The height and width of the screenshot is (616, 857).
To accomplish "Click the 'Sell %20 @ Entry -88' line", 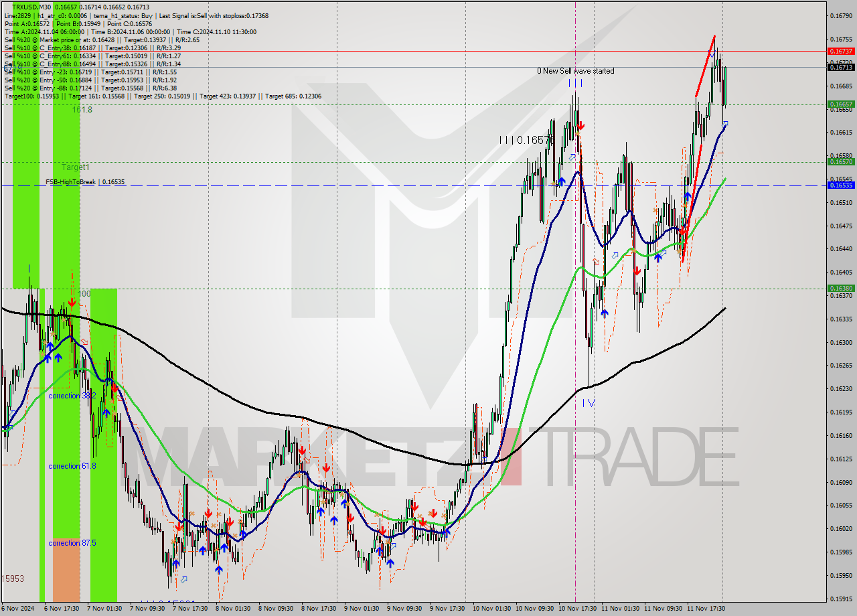I will coord(90,88).
